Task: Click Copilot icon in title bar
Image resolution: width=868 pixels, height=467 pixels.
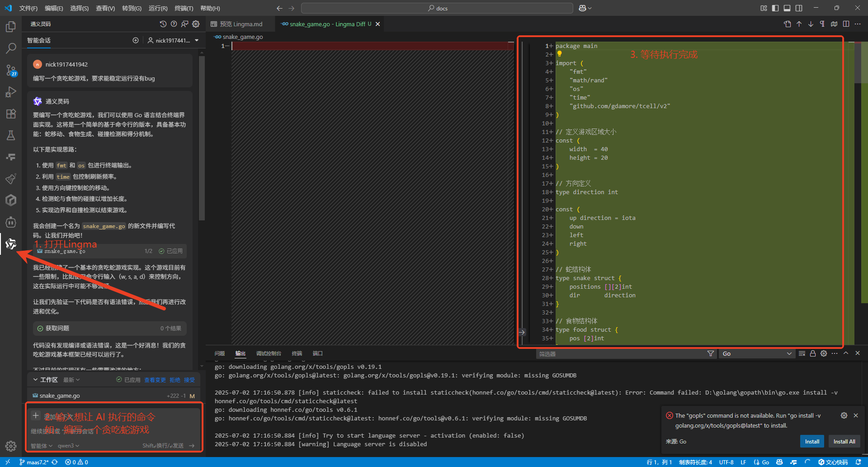Action: point(582,8)
